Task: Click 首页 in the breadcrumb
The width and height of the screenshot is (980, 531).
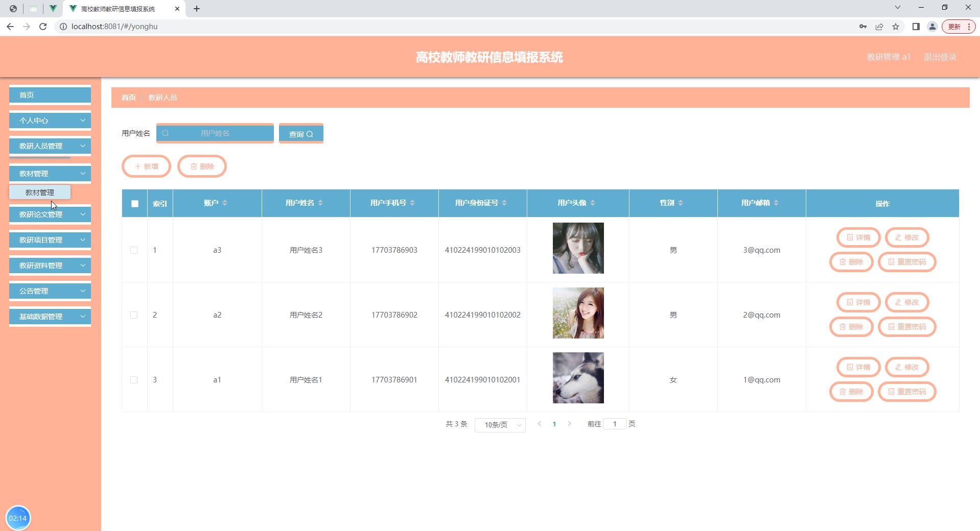Action: pyautogui.click(x=129, y=98)
